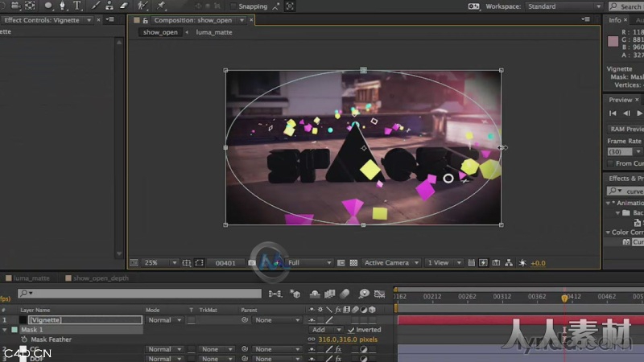Jump to first frame in Preview panel
The image size is (644, 362).
pyautogui.click(x=613, y=113)
